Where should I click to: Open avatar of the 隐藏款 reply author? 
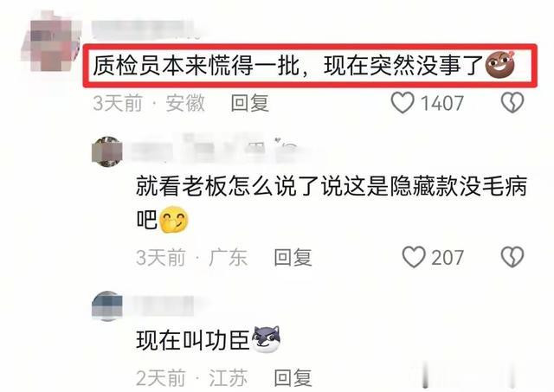coord(107,151)
